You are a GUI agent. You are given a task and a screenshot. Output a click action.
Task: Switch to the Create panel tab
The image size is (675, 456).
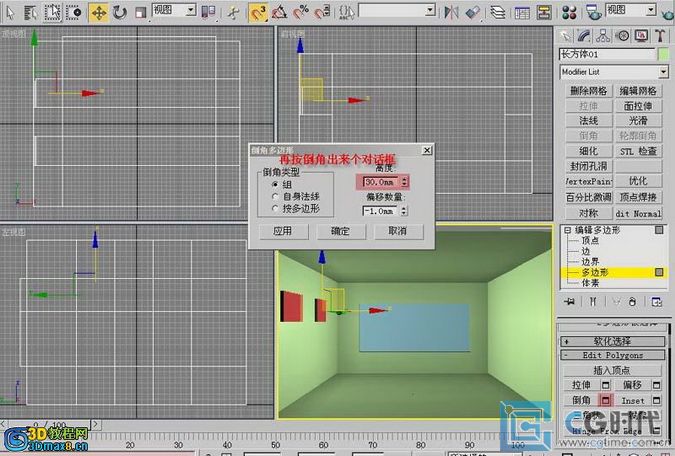pyautogui.click(x=565, y=36)
